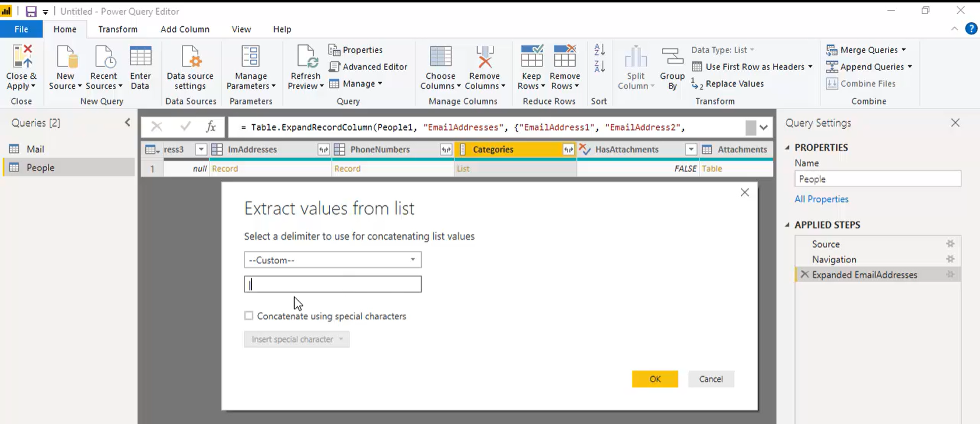
Task: Open the New Source icon
Action: coord(65,57)
